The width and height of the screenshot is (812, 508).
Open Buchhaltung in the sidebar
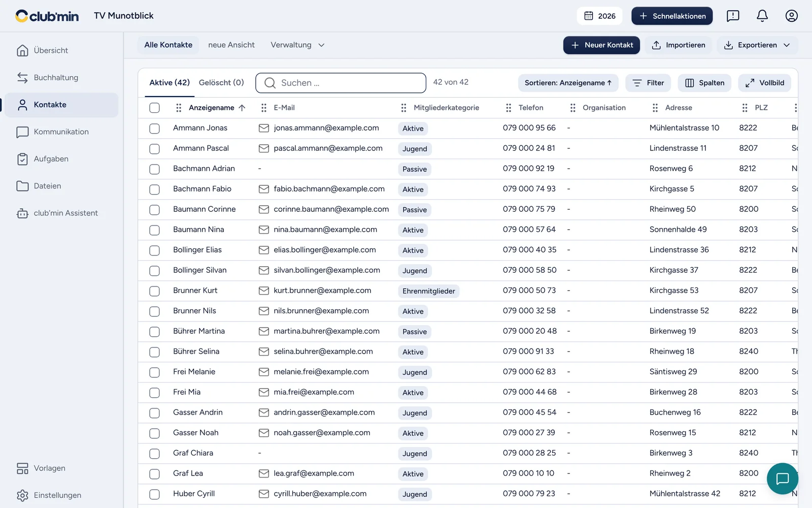tap(61, 78)
